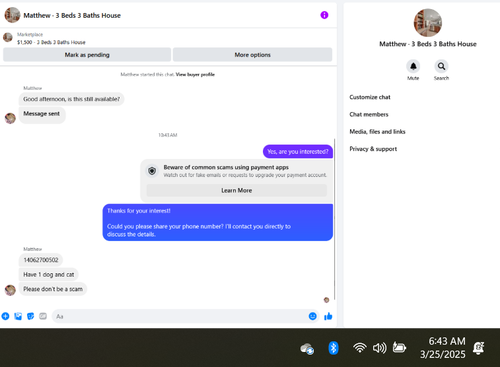Click "Learn More" in scam warning
This screenshot has height=367, width=500.
(237, 190)
